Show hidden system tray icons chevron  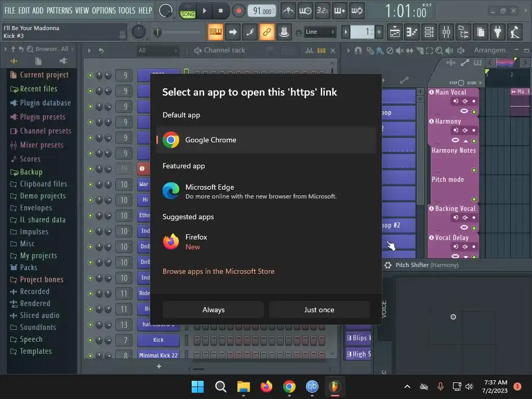point(407,387)
